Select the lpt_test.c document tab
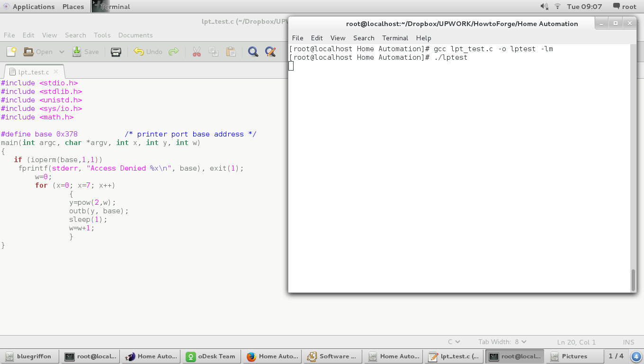Viewport: 644px width, 364px height. click(33, 72)
